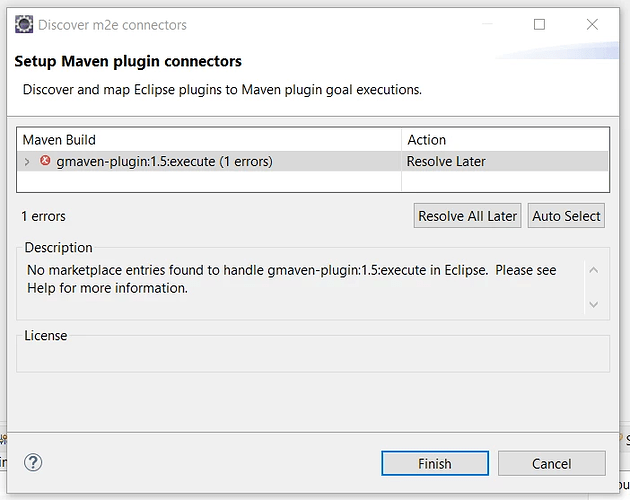Click the red error icon on gmaven-plugin row
Image resolution: width=630 pixels, height=500 pixels.
point(45,160)
